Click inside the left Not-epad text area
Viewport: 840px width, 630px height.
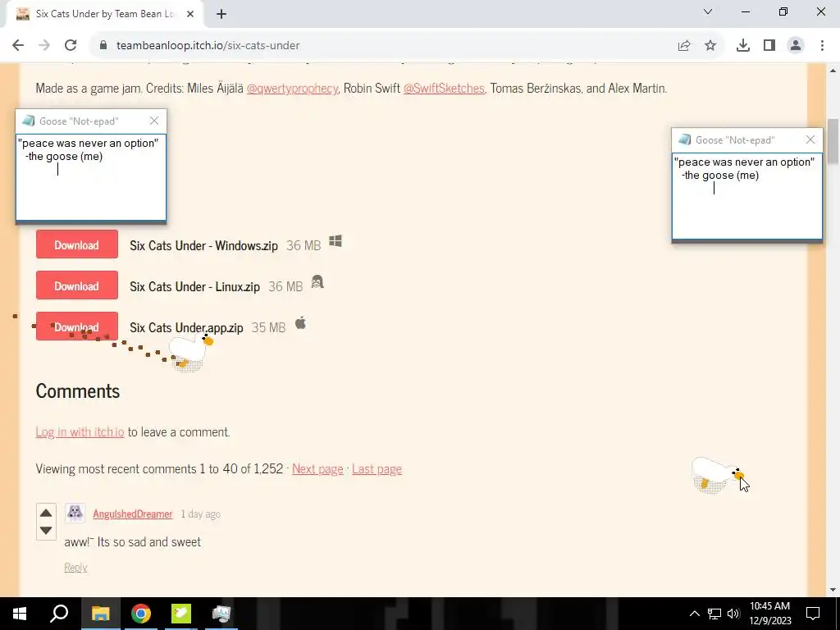[x=91, y=177]
